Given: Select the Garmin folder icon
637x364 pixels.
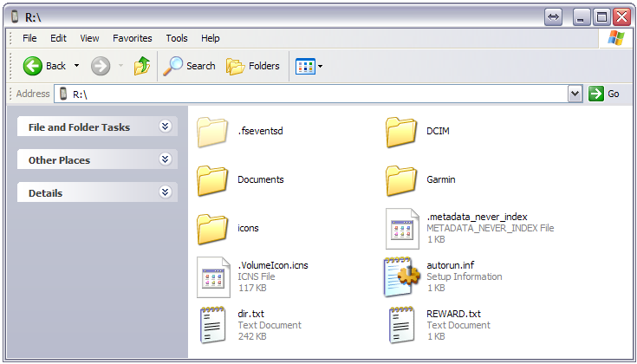Looking at the screenshot, I should [x=401, y=180].
